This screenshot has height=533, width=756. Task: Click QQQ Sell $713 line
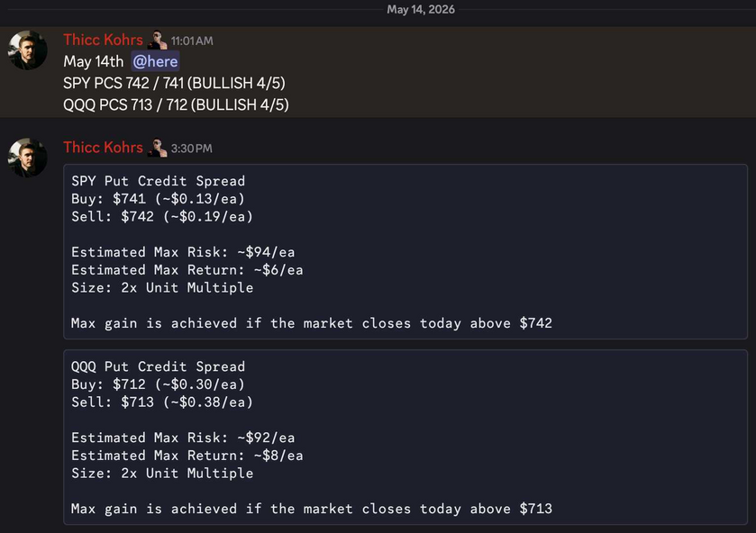162,402
